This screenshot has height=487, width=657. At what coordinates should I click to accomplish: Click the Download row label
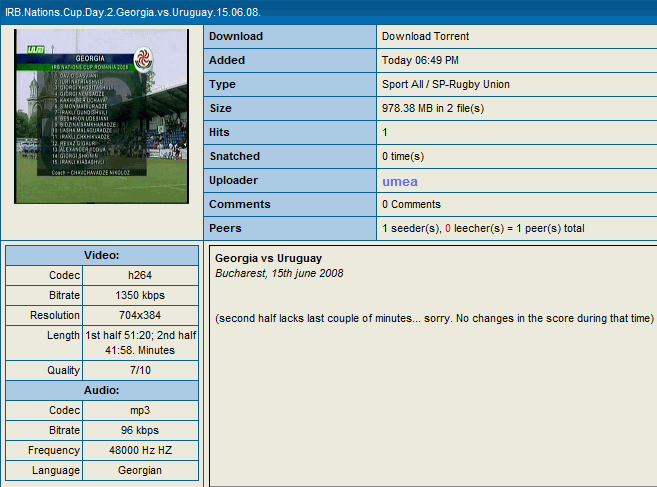click(x=236, y=36)
